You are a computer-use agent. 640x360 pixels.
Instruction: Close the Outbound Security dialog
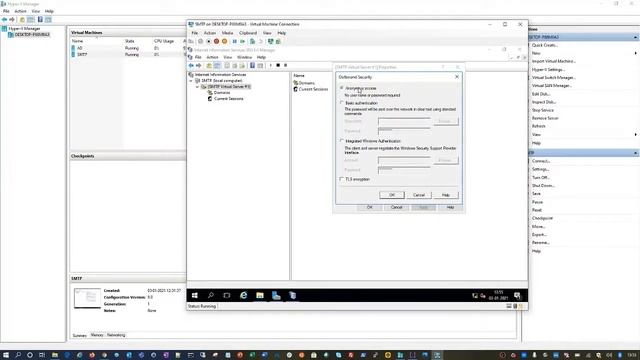pos(457,77)
